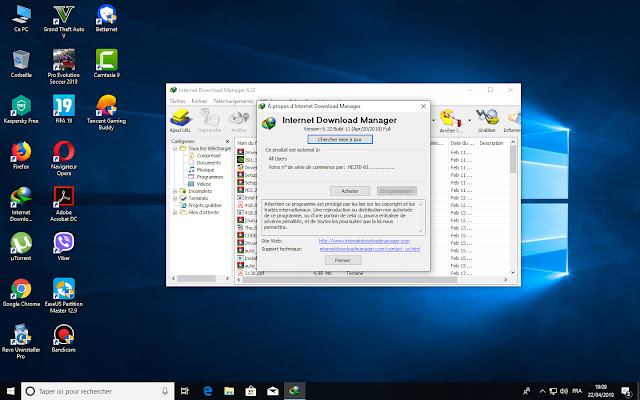The width and height of the screenshot is (640, 400).
Task: Open Task View from the taskbar
Action: click(184, 391)
